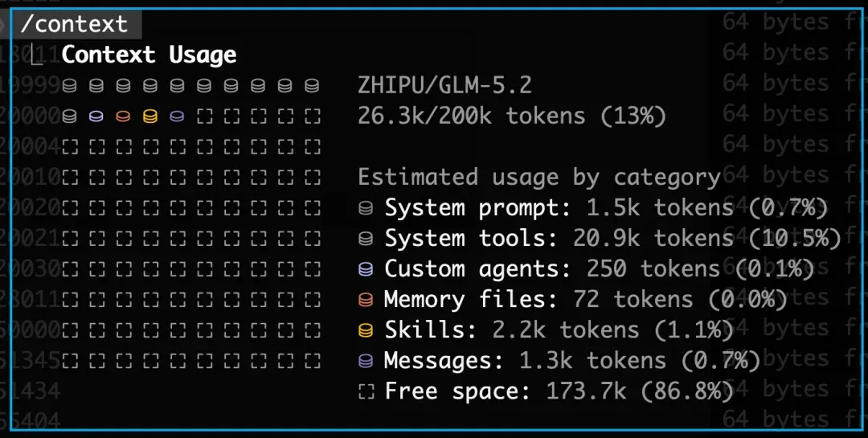868x438 pixels.
Task: Click the first gray block in grid's top row
Action: [x=69, y=86]
